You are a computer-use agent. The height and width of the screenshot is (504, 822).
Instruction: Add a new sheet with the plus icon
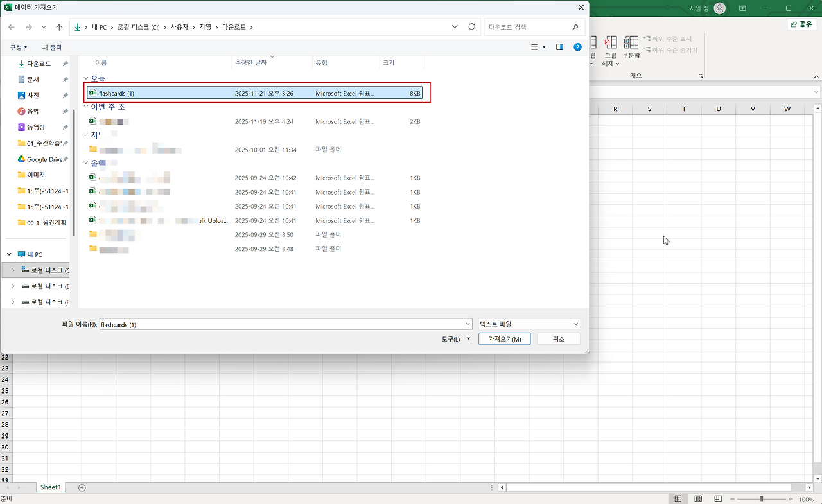click(82, 487)
